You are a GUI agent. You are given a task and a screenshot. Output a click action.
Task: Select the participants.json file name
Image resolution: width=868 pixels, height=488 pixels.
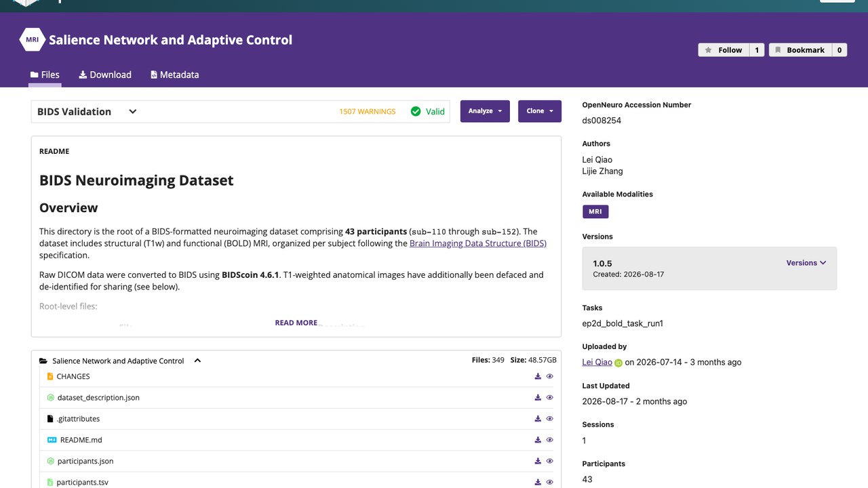tap(85, 461)
